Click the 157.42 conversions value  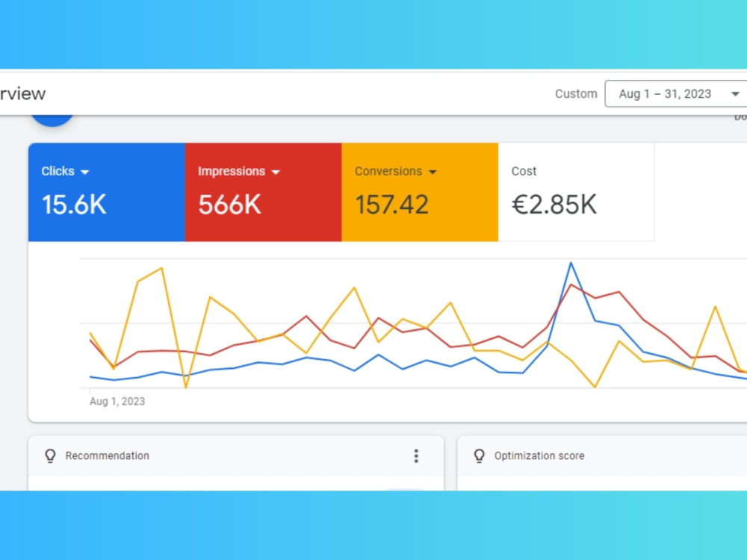pos(391,205)
